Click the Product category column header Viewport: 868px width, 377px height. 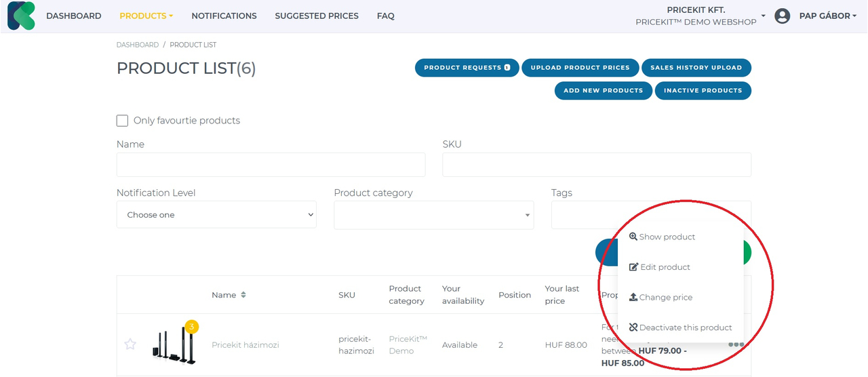tap(407, 294)
